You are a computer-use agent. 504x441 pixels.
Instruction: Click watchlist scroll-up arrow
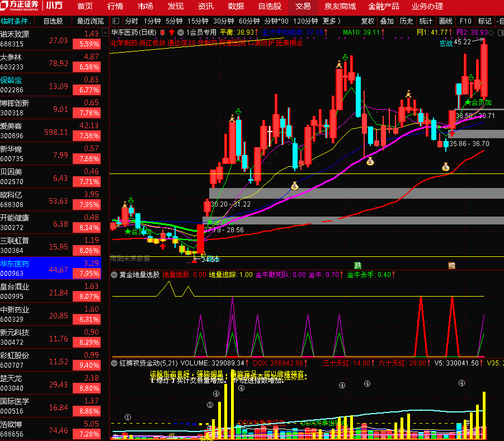click(x=105, y=32)
